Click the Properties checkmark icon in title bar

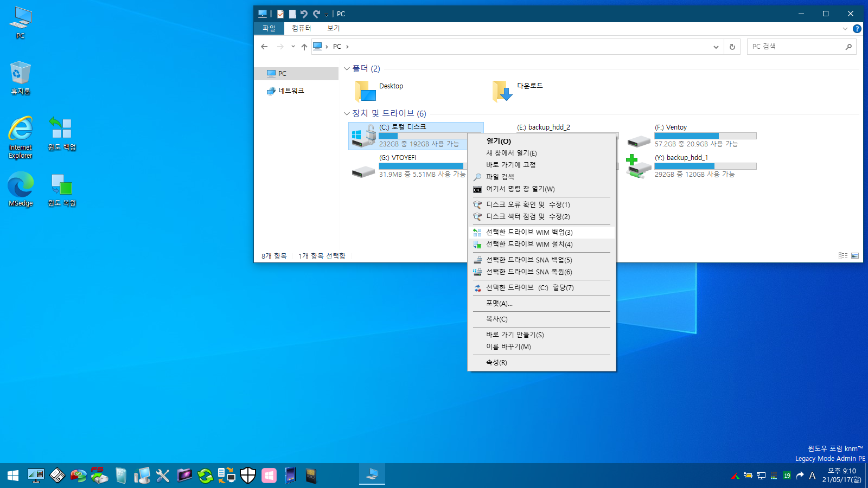[280, 14]
